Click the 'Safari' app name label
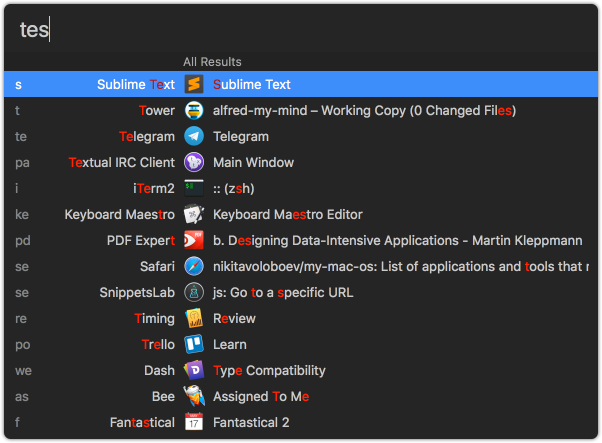 157,266
